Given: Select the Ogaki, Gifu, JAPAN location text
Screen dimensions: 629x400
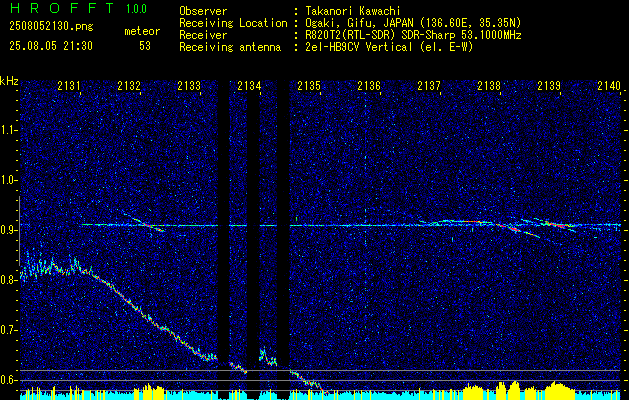Looking at the screenshot, I should pyautogui.click(x=413, y=23).
